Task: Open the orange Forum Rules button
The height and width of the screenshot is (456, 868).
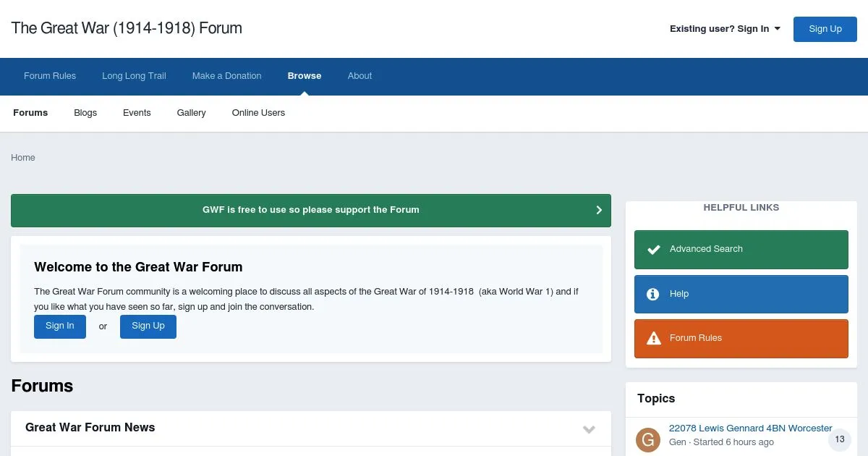Action: click(741, 339)
